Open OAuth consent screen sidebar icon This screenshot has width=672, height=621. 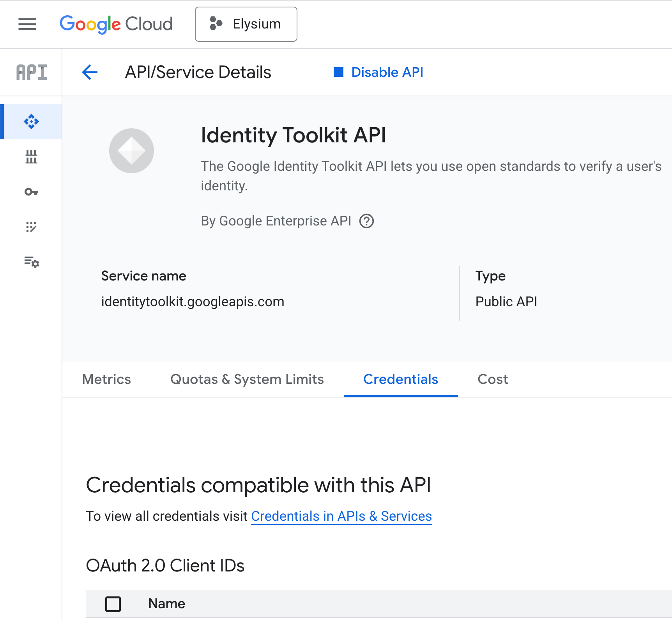[31, 227]
